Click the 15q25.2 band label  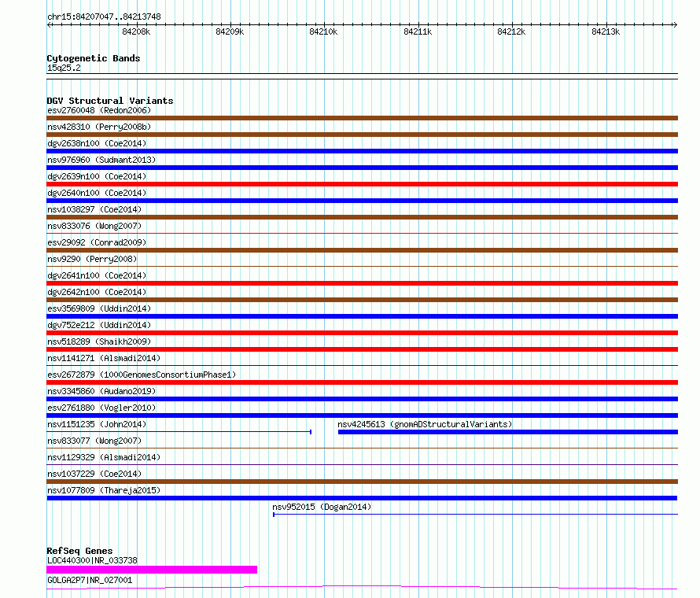point(64,68)
